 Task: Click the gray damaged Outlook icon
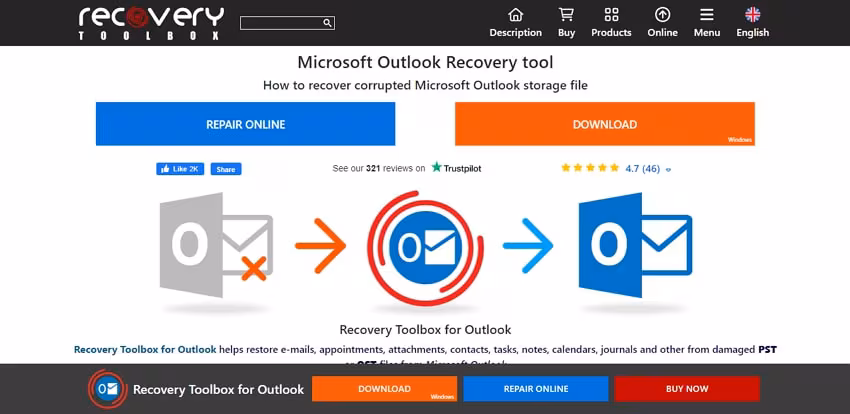(x=217, y=245)
